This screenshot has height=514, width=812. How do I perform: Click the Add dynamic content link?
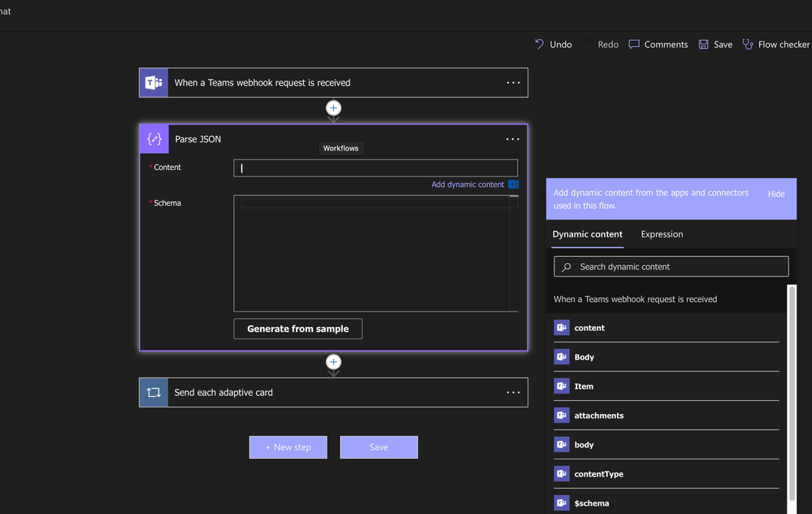(x=467, y=185)
